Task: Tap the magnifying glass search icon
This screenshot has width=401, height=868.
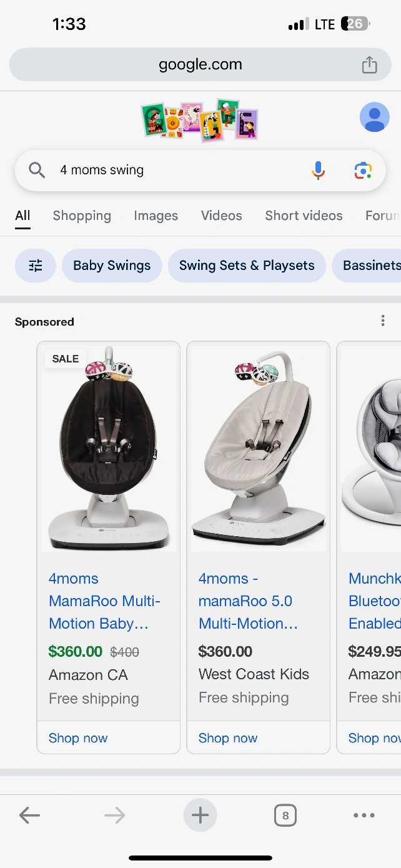Action: 37,170
